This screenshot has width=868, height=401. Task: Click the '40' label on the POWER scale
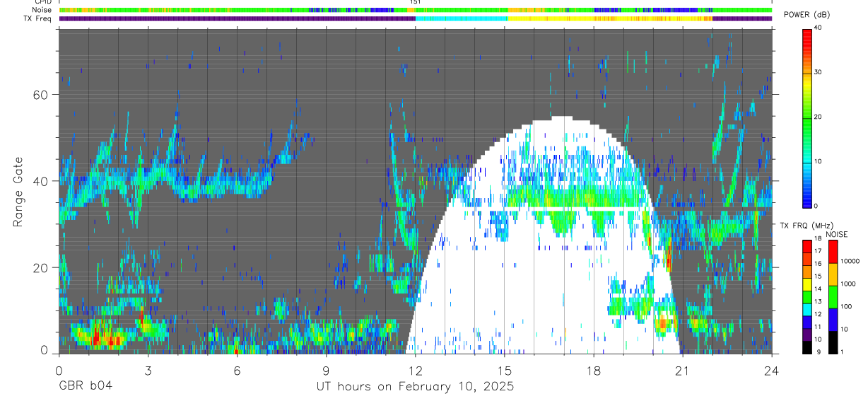[819, 28]
